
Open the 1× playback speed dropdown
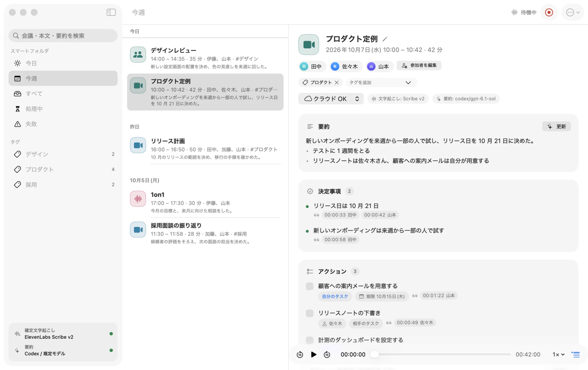point(559,355)
